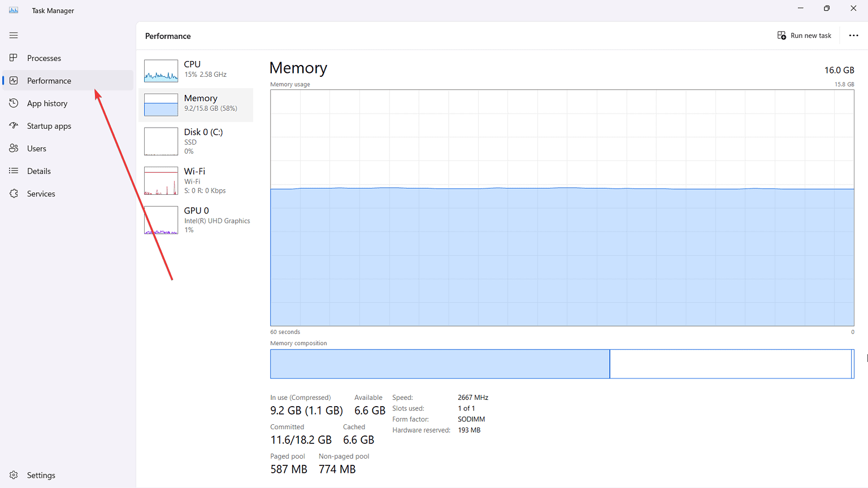View the Users section
Image resolution: width=868 pixels, height=488 pixels.
[x=36, y=148]
